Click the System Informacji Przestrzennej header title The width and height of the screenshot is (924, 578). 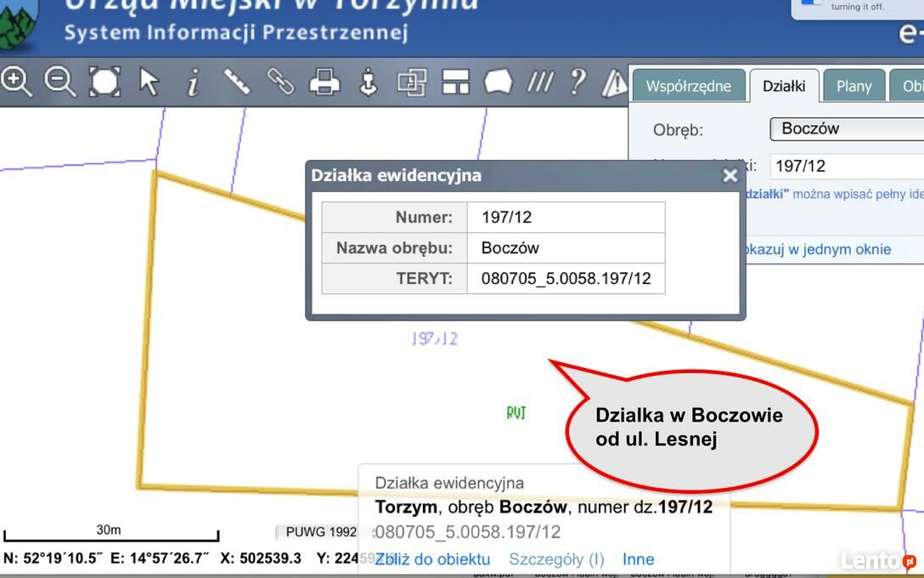coord(236,31)
